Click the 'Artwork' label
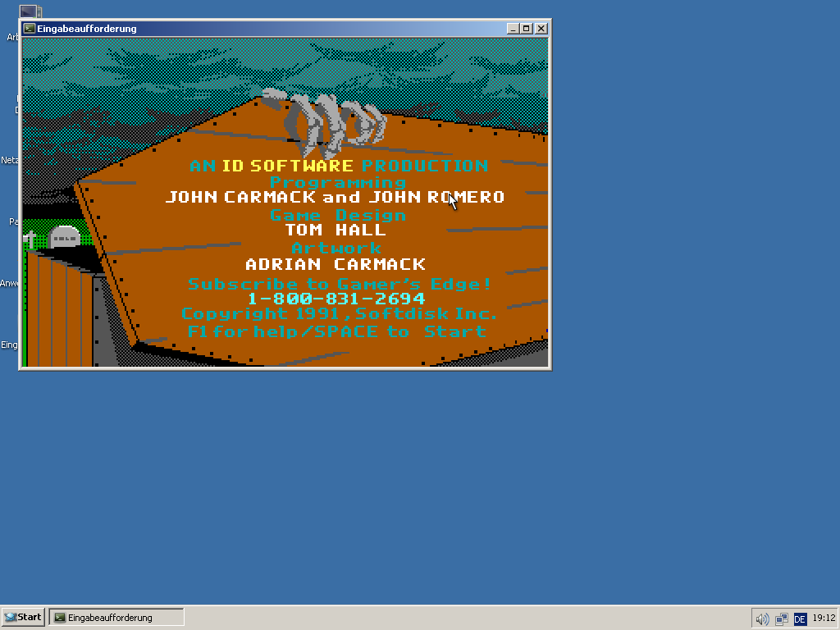Image resolution: width=840 pixels, height=630 pixels. tap(336, 248)
